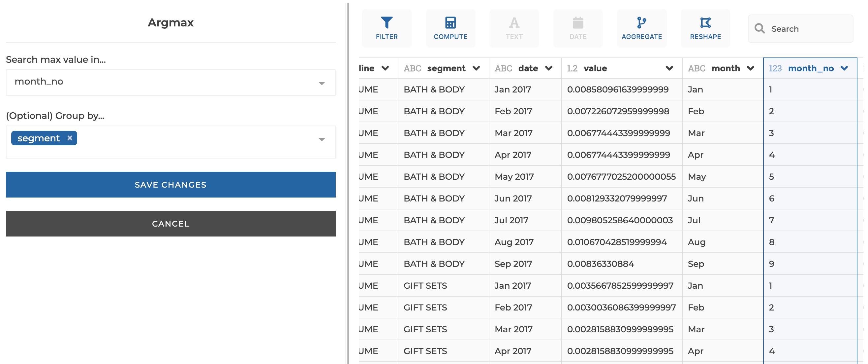Open the Aggregate branch icon
Image resolution: width=868 pixels, height=364 pixels.
tap(641, 22)
